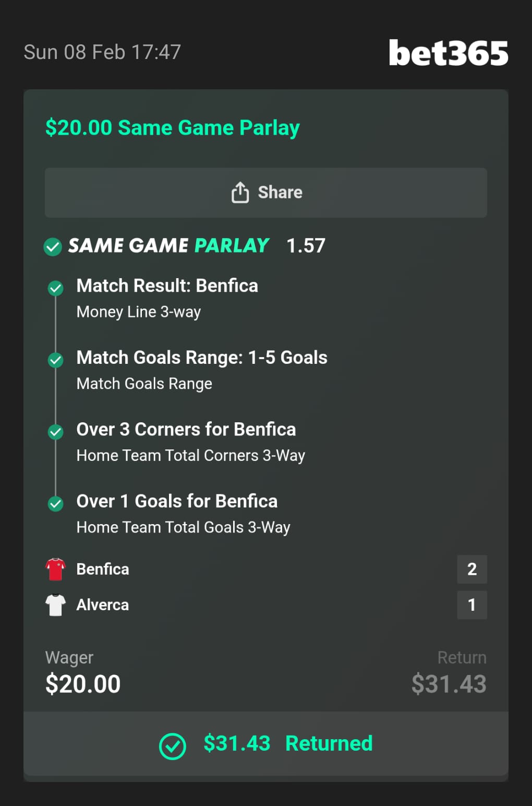The width and height of the screenshot is (532, 806).
Task: Click the Sun 08 Feb 17:47 timestamp
Action: [x=102, y=52]
